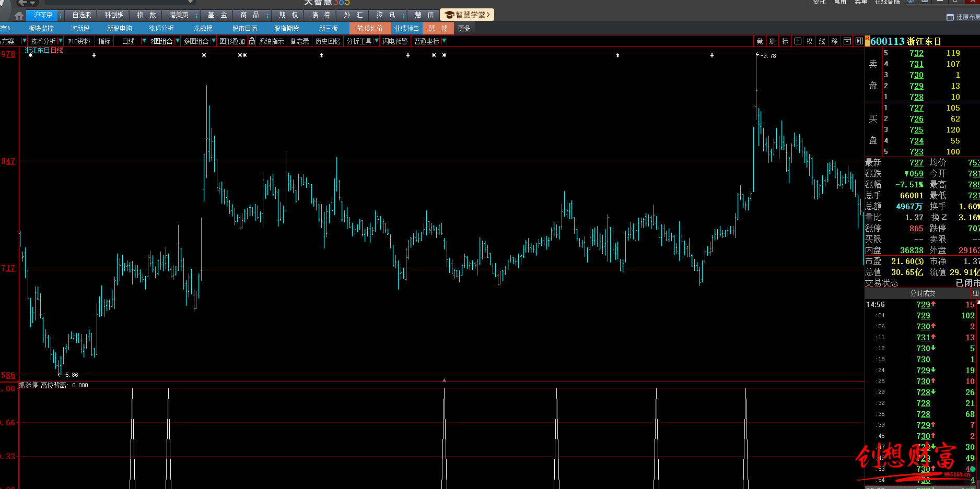Image resolution: width=980 pixels, height=489 pixels.
Task: Open 板块监控 submenu item
Action: click(41, 28)
